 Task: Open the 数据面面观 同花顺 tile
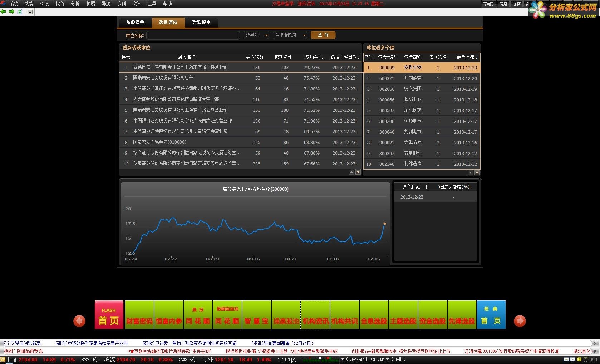click(227, 315)
